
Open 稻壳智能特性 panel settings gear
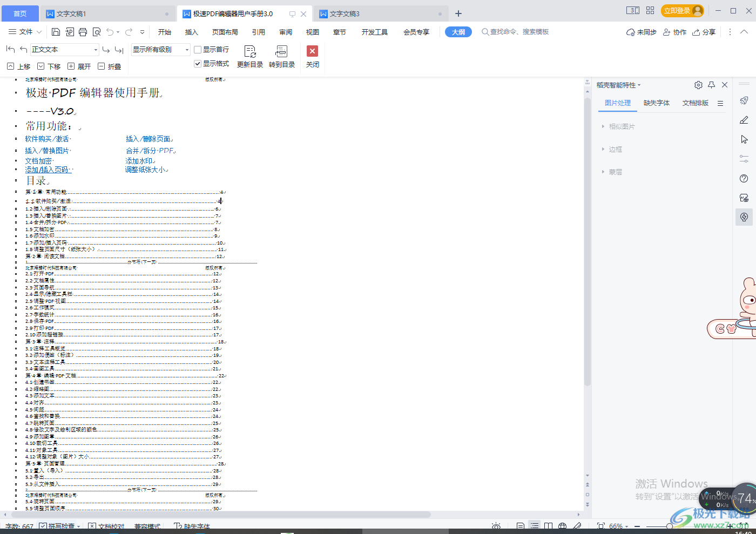click(x=698, y=85)
